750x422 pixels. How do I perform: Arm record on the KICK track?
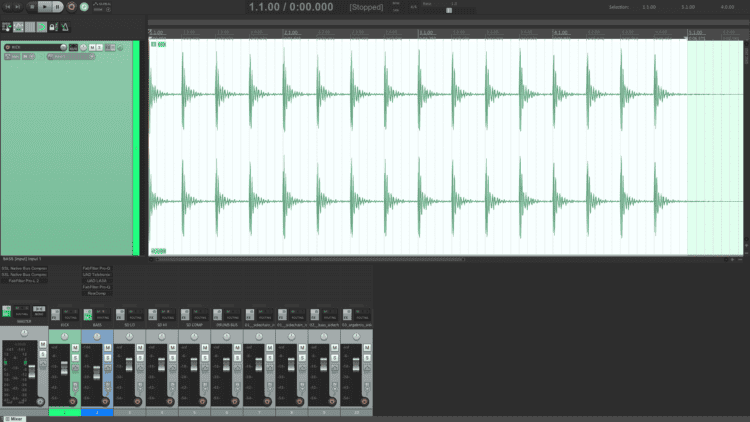[x=8, y=47]
